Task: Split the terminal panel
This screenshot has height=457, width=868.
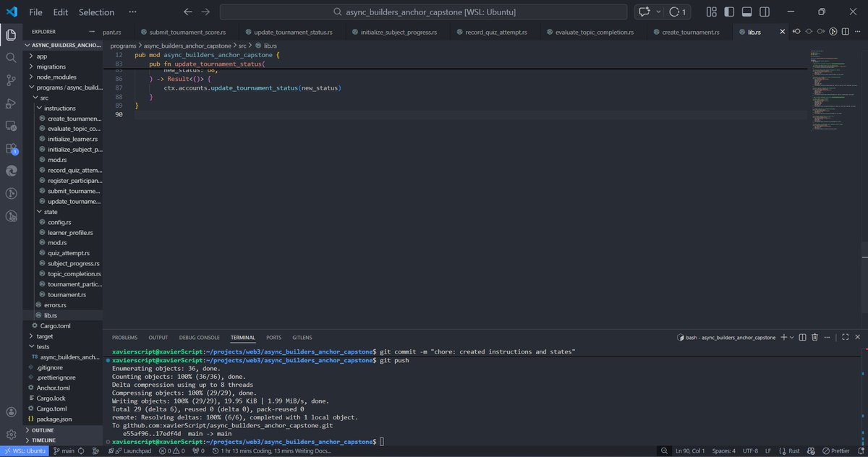Action: pos(803,338)
